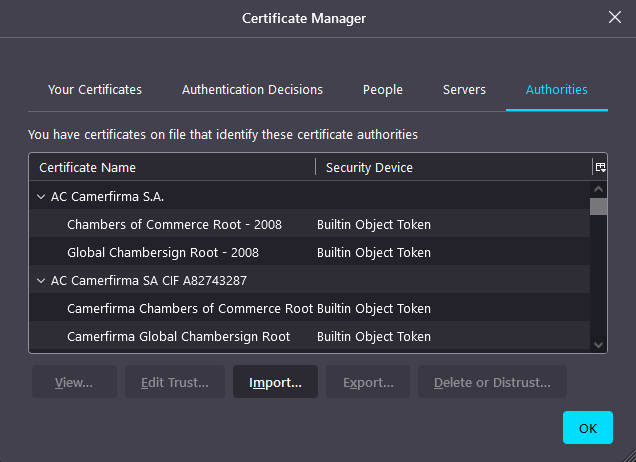Switch to Your Certificates tab
The width and height of the screenshot is (636, 462).
[95, 90]
